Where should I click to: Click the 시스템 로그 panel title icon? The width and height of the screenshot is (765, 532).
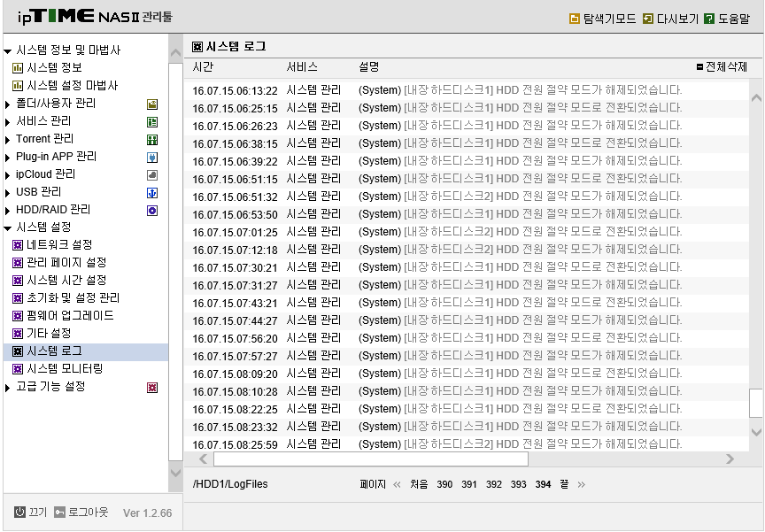point(197,47)
